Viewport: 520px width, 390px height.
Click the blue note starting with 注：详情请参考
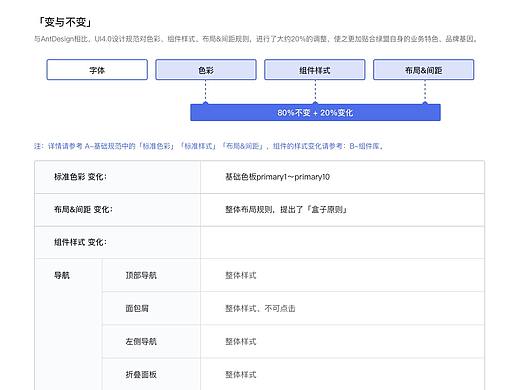(x=209, y=146)
